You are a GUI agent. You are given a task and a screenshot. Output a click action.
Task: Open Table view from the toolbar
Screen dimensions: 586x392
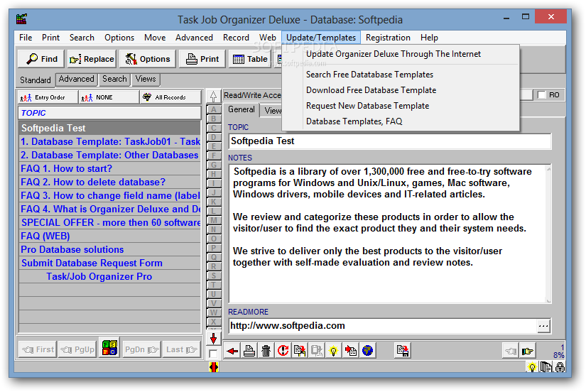[x=249, y=59]
